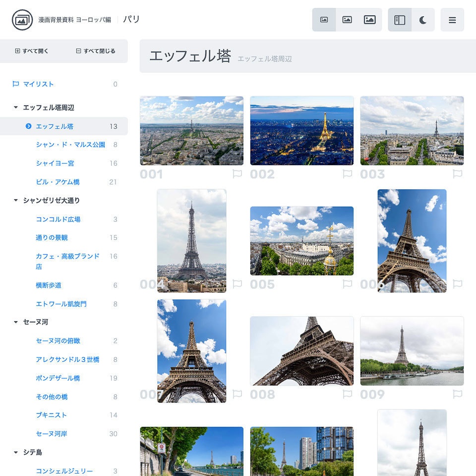The height and width of the screenshot is (476, 476).
Task: Select the シャイヨー宮 category
Action: tap(56, 164)
